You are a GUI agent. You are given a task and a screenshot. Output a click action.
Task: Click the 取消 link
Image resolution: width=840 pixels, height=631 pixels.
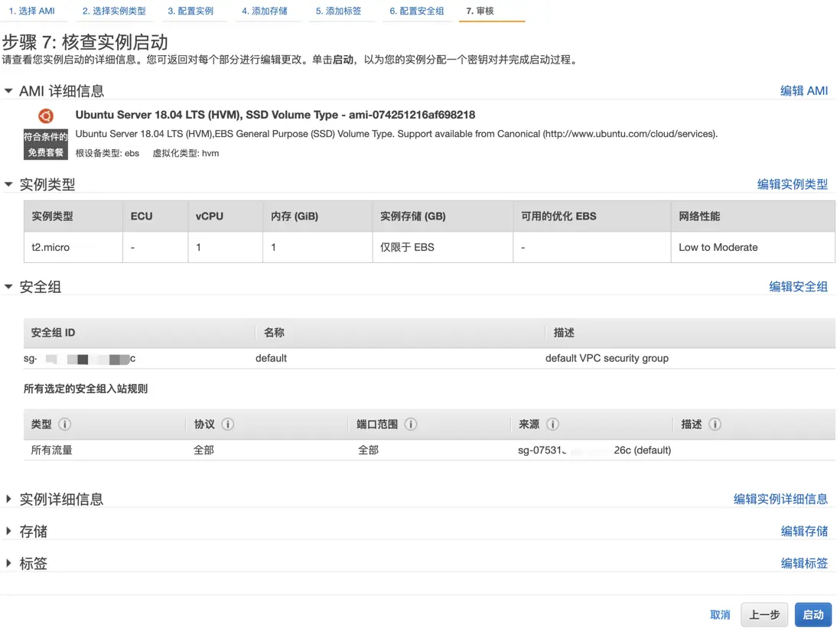tap(720, 614)
